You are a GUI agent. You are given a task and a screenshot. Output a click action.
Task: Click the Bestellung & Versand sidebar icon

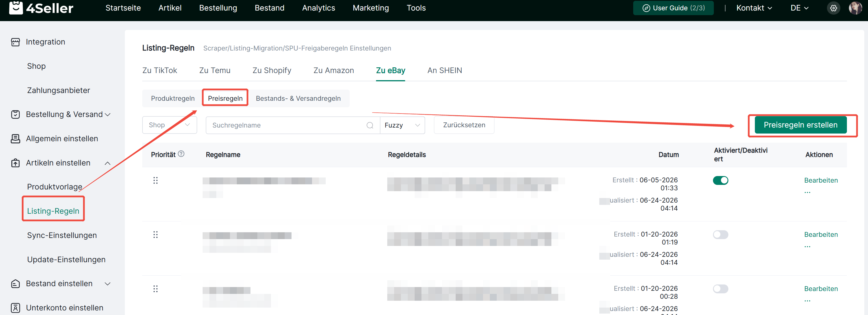tap(15, 114)
